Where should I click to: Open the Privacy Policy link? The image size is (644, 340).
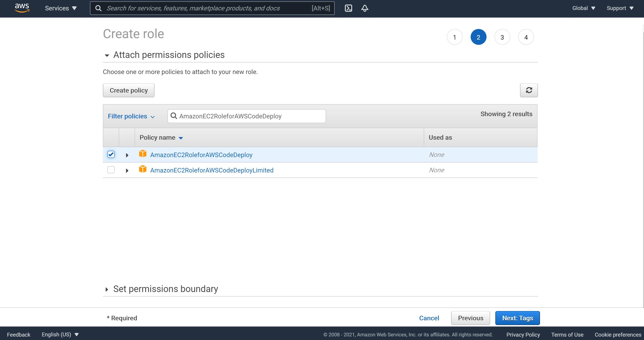tap(523, 335)
